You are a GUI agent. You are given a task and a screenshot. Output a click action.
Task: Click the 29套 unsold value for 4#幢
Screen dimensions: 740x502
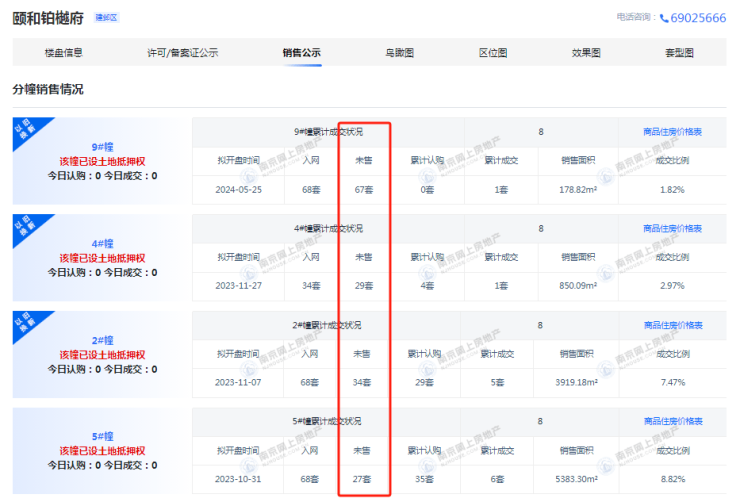(364, 285)
